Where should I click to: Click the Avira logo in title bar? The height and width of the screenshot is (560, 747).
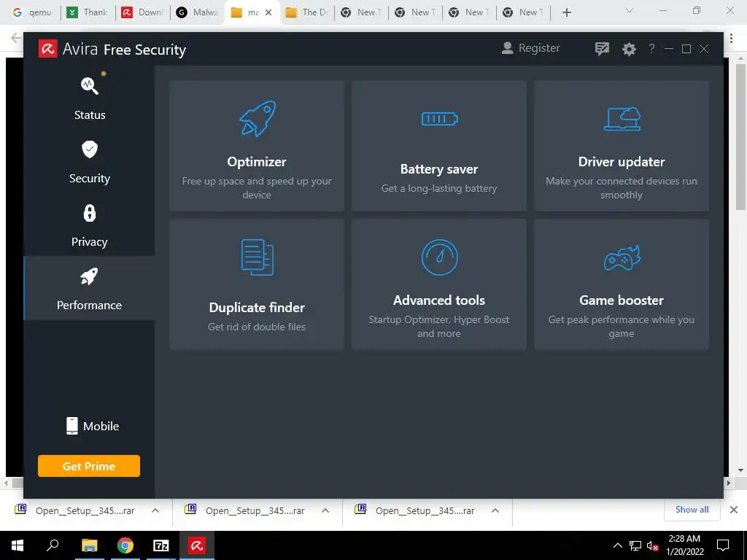pyautogui.click(x=48, y=49)
